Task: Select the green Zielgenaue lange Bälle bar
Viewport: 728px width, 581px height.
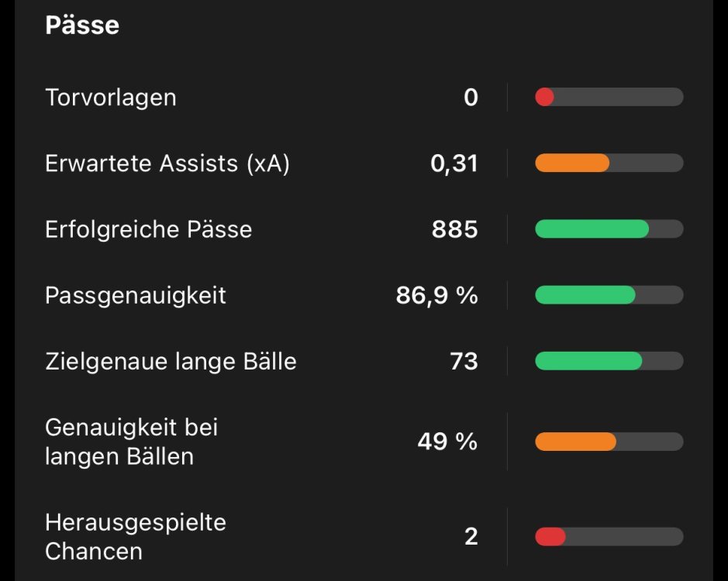Action: click(x=609, y=361)
